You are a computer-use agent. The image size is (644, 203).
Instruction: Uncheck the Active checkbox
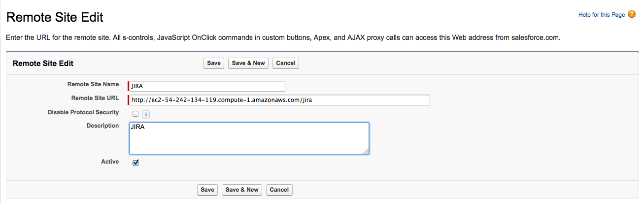tap(136, 163)
